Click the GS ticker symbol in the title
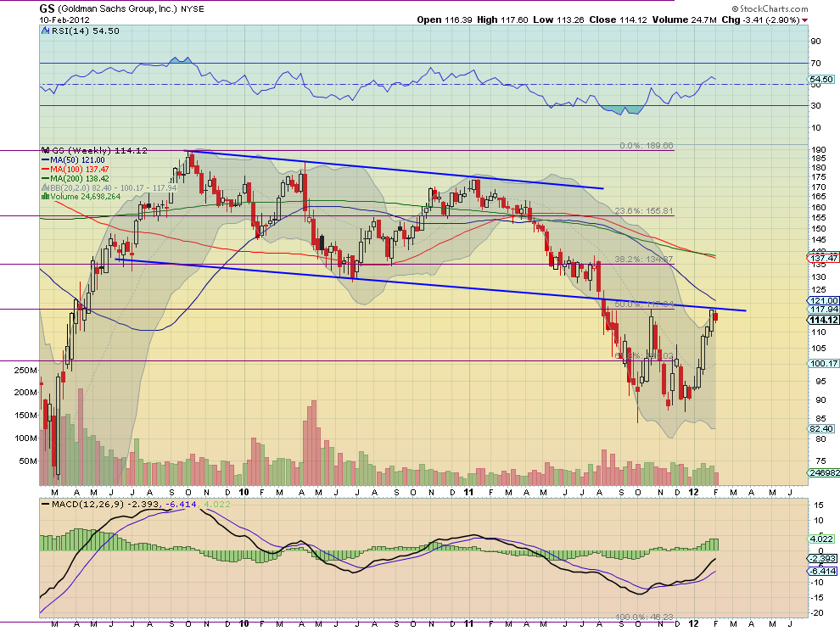840x631 pixels. click(47, 8)
